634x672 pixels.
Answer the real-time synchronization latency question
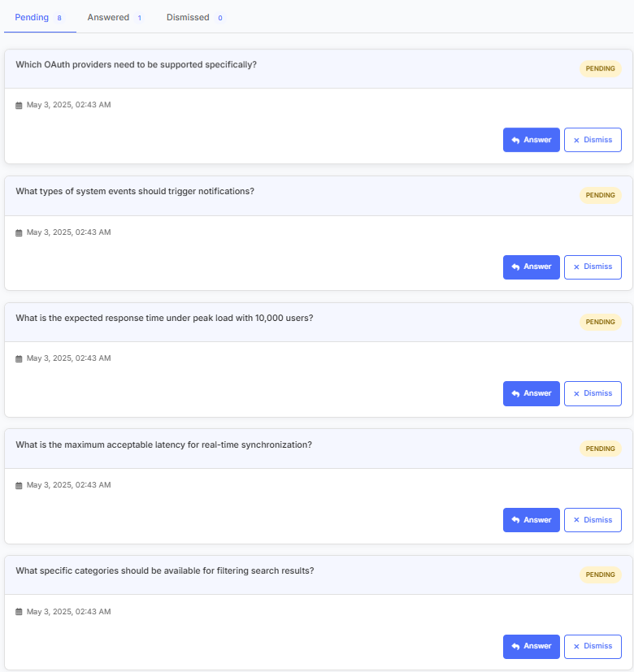tap(531, 520)
